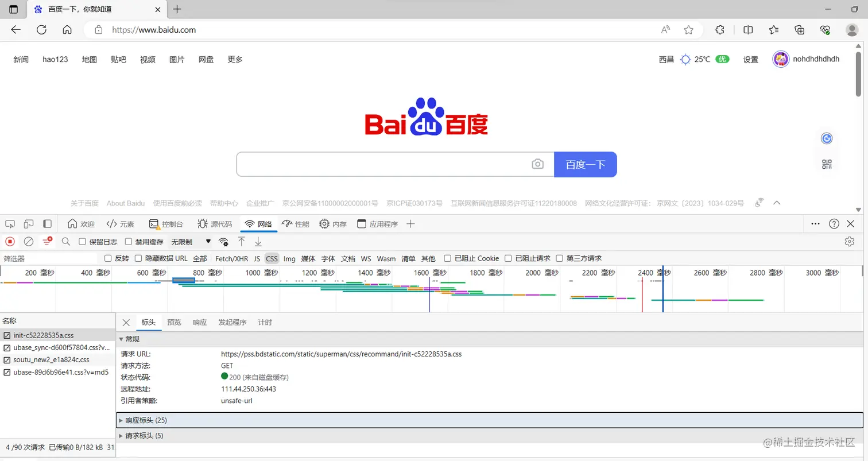Screen dimensions: 868x461
Task: Switch to 元素 DevTools tab
Action: pos(120,224)
